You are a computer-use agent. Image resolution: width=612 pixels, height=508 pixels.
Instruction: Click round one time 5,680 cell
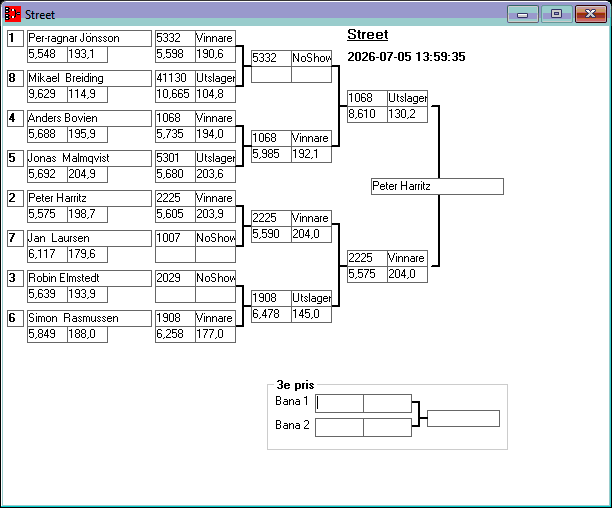(175, 174)
